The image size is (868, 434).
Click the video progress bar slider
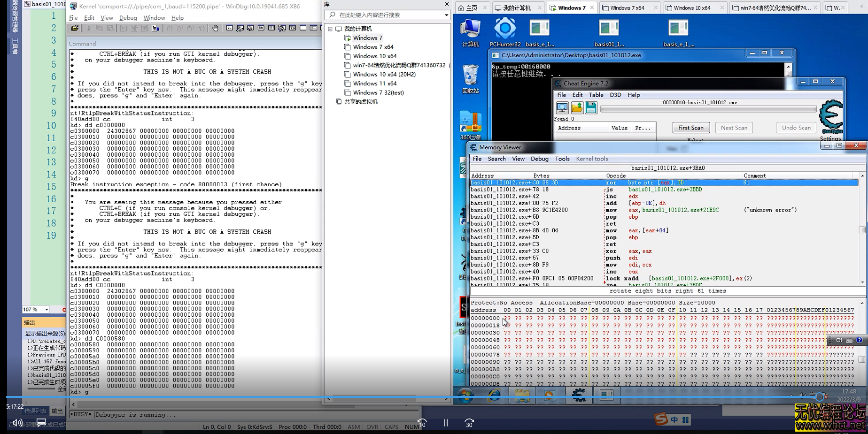click(820, 396)
